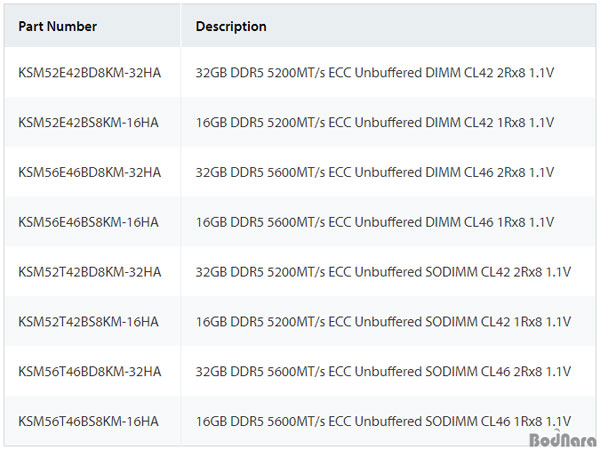The width and height of the screenshot is (600, 450).
Task: Click the Description column header
Action: click(x=231, y=26)
